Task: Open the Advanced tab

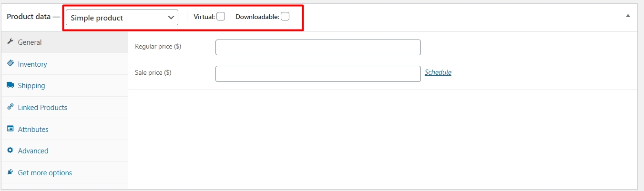Action: [64, 151]
